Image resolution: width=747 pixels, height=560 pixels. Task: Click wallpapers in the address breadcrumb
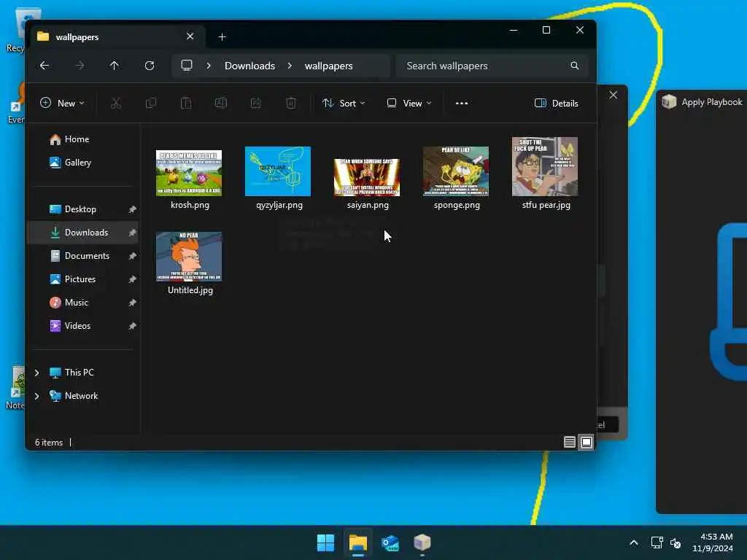[329, 66]
